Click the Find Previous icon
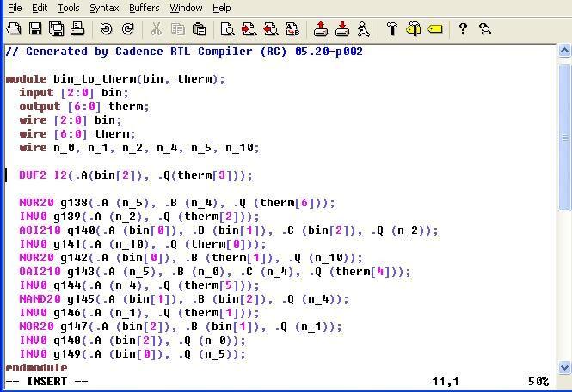The width and height of the screenshot is (572, 392). (271, 29)
